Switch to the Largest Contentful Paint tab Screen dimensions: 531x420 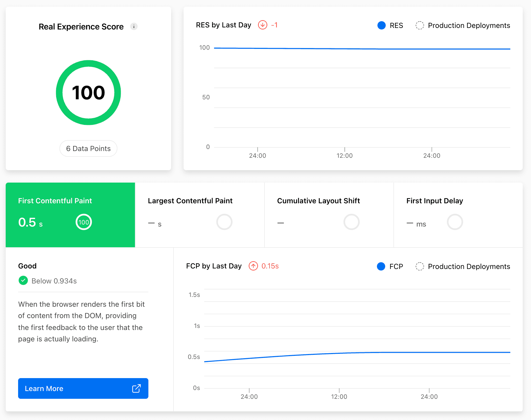190,201
